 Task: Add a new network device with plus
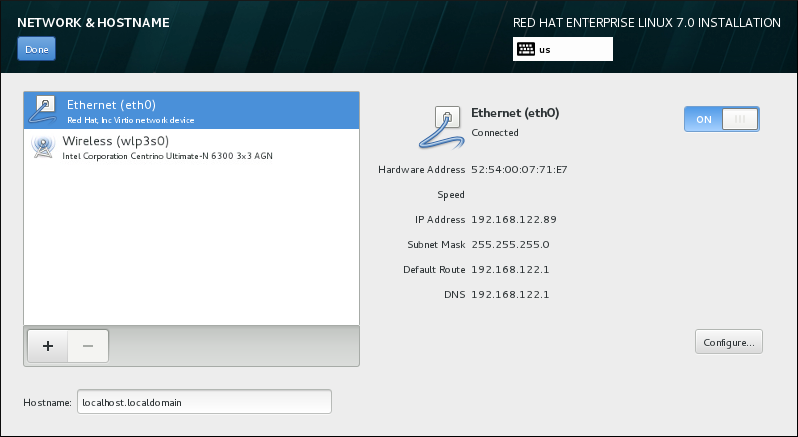click(47, 345)
